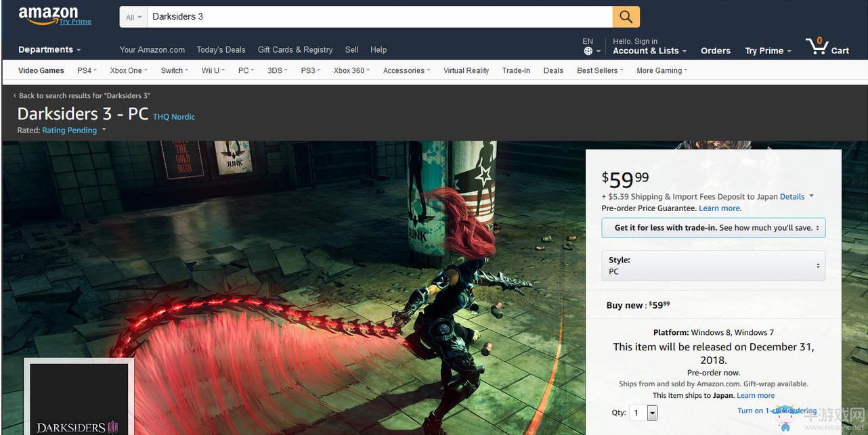This screenshot has width=868, height=435.
Task: Open the Account & Lists dropdown
Action: (x=649, y=51)
